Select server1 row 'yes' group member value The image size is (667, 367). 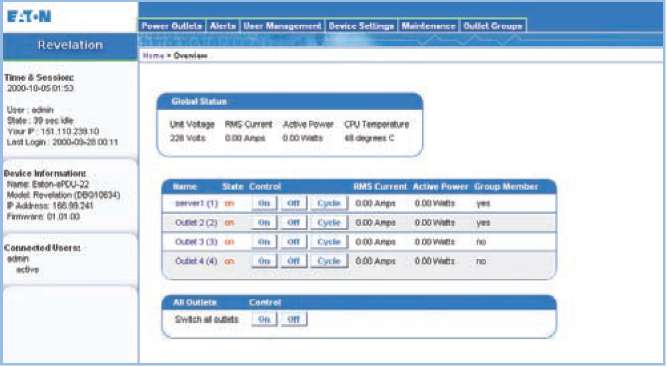click(483, 204)
